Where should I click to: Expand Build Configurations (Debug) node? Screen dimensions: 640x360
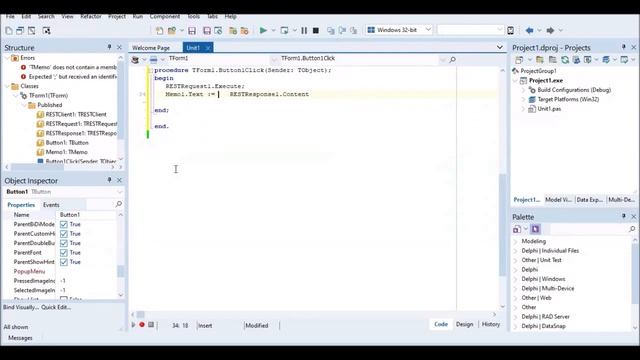523,90
